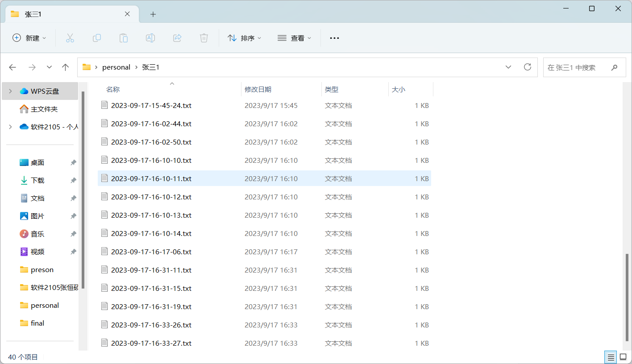
Task: Select WPS云盘 in the sidebar
Action: [40, 91]
